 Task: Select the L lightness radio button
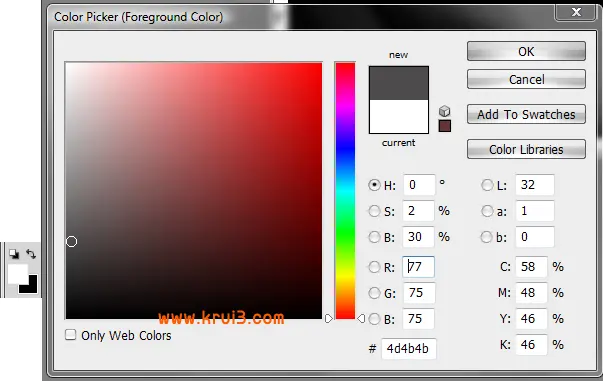click(487, 185)
